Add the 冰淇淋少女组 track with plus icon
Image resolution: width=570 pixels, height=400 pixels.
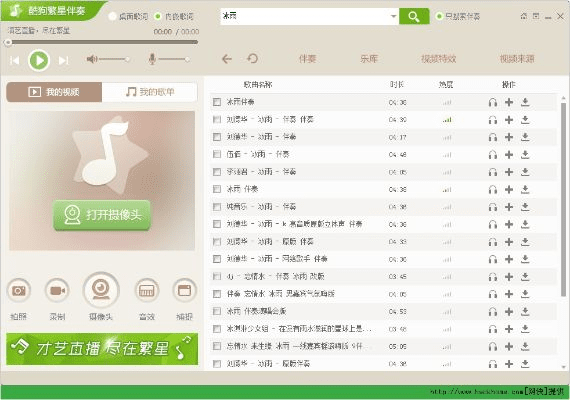point(509,329)
